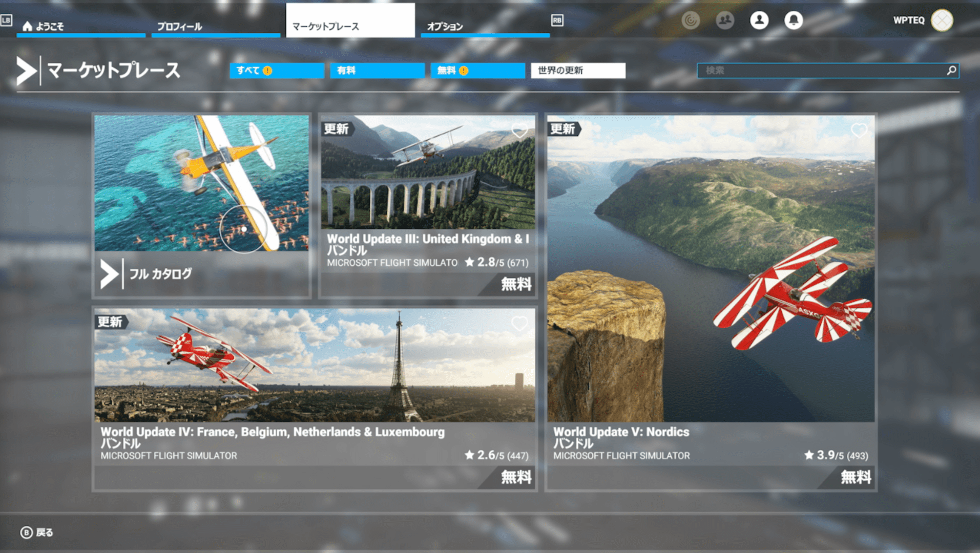
Task: Open the オプション tab
Action: tap(485, 26)
